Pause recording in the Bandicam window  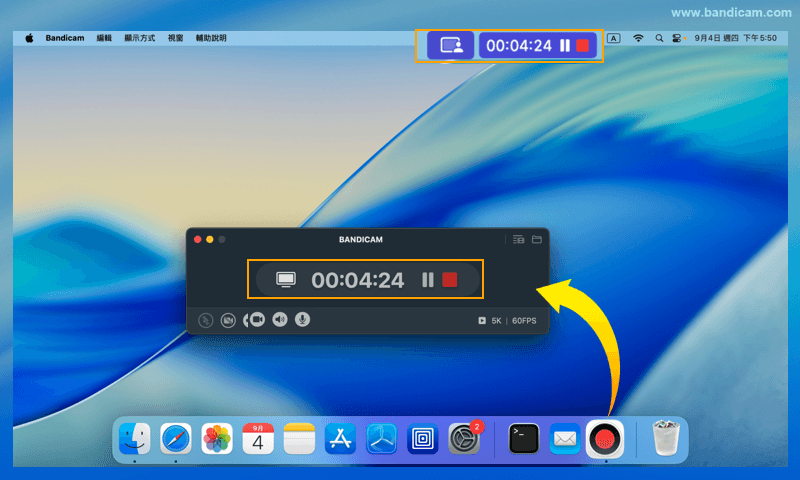pos(428,280)
